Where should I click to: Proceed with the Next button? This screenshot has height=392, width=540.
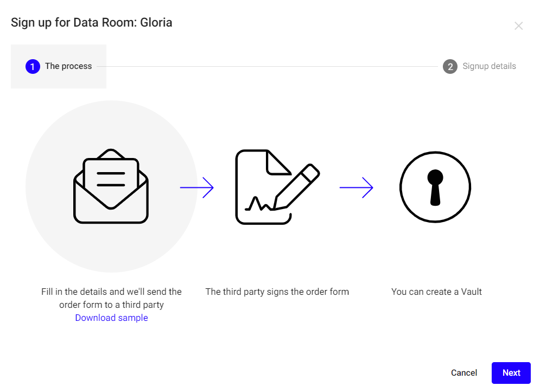pyautogui.click(x=511, y=373)
